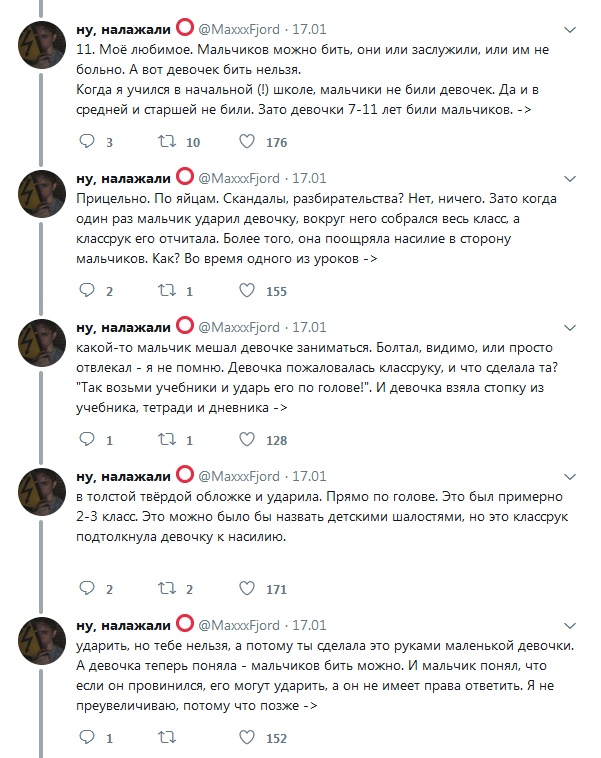This screenshot has width=601, height=758.
Task: Reply to the last tweet starting 'ударить, но тебе'
Action: [87, 737]
